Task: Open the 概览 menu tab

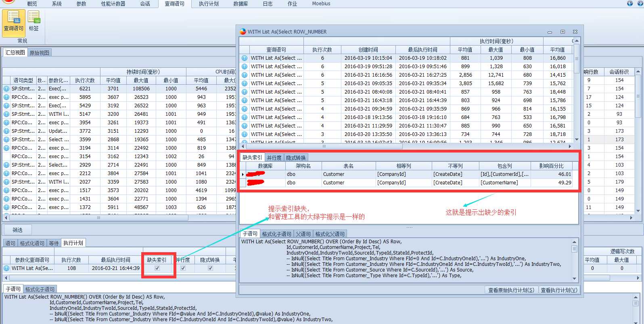Action: click(x=32, y=4)
